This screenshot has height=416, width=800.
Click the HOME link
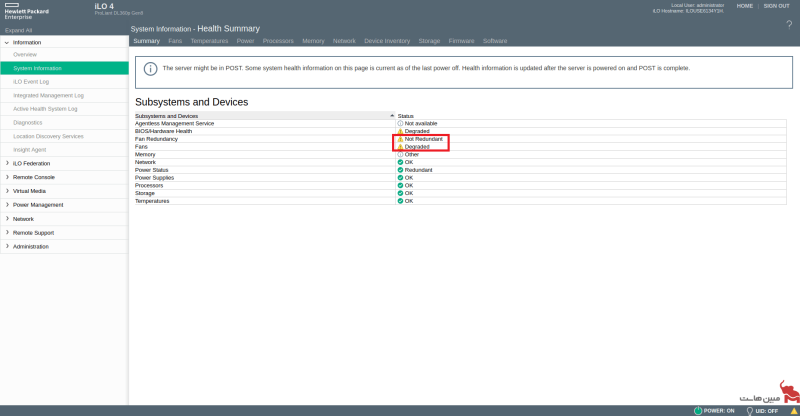coord(744,6)
